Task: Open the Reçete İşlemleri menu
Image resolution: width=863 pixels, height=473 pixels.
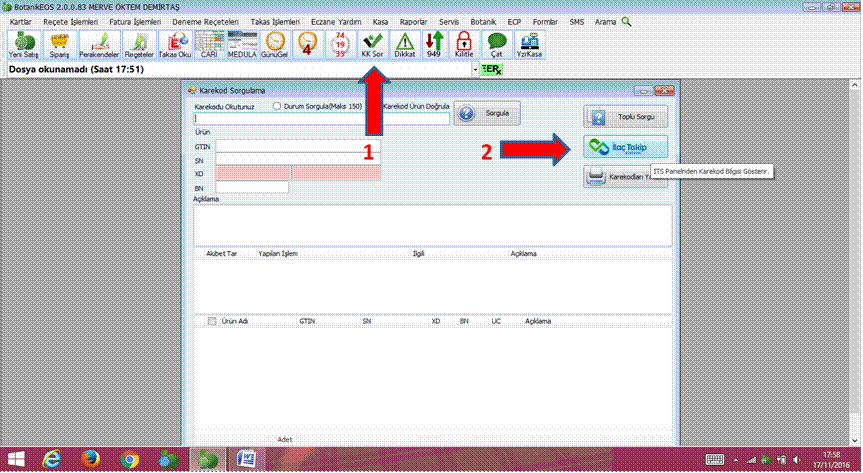Action: coord(71,20)
